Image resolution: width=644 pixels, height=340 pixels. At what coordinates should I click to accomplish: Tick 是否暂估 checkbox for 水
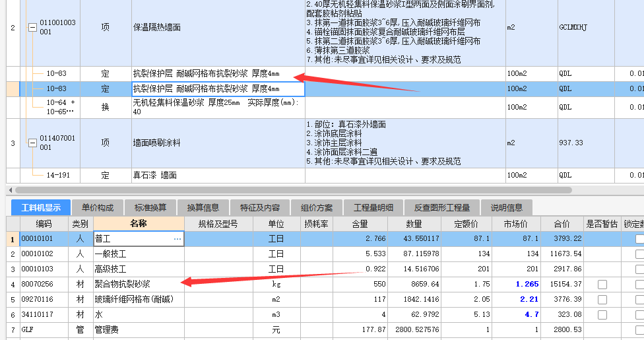[x=602, y=315]
